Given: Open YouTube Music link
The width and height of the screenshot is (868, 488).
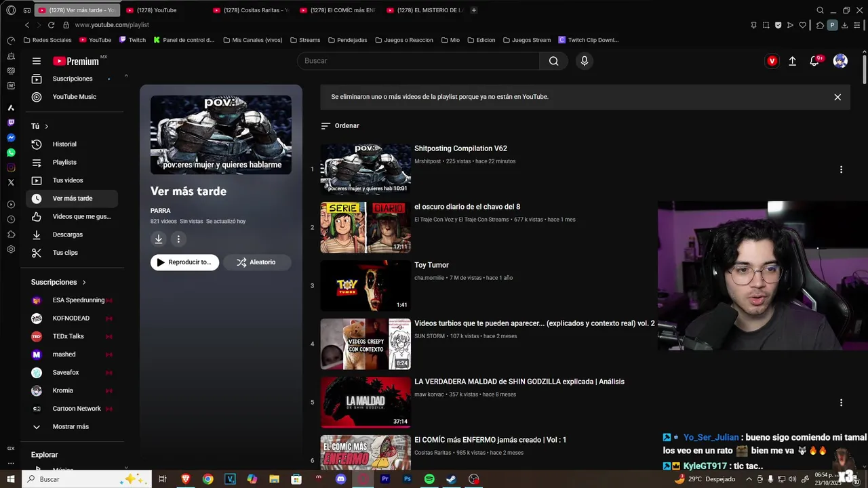Looking at the screenshot, I should (72, 97).
